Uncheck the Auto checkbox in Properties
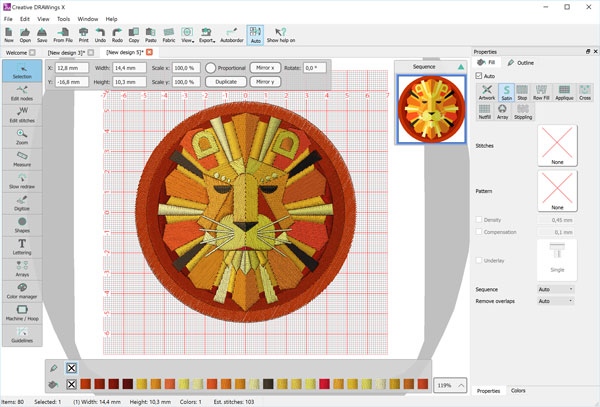 coord(479,76)
